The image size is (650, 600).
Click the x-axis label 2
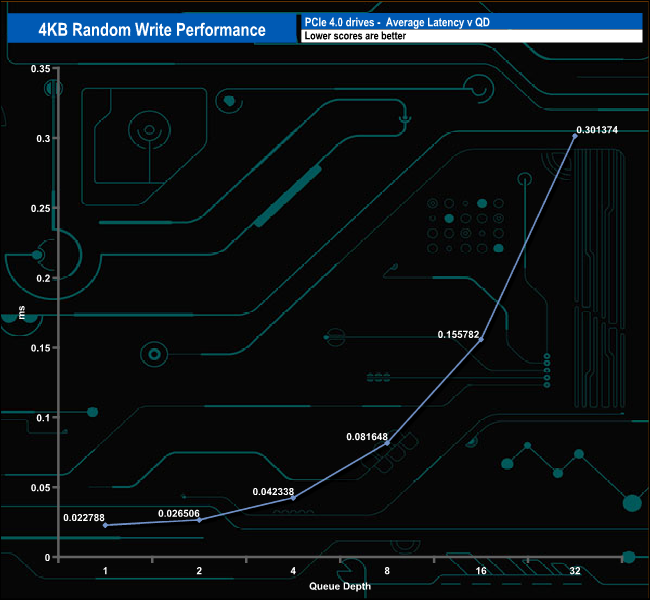pyautogui.click(x=199, y=571)
